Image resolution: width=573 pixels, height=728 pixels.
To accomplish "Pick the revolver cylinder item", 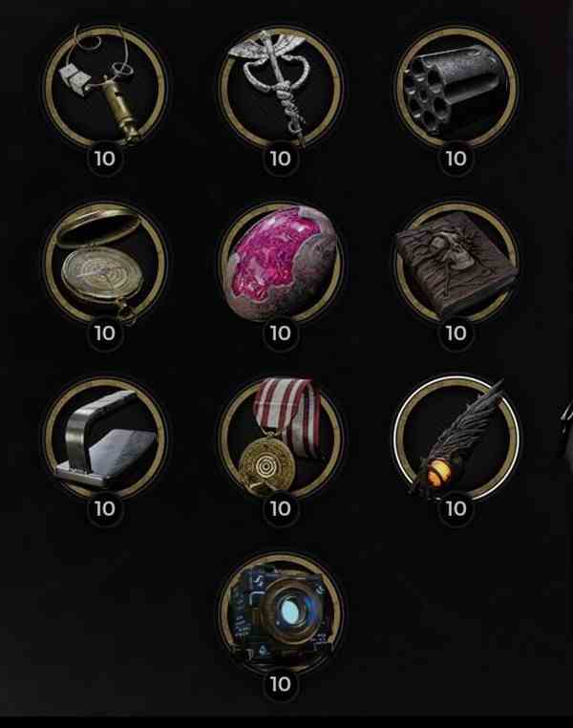I will tap(456, 86).
